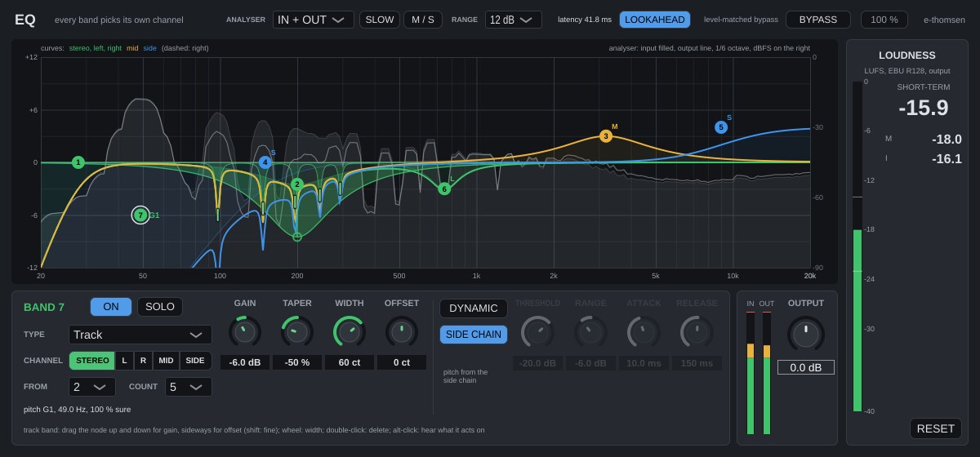The image size is (980, 457).
Task: Click the THRESHOLD knob
Action: click(537, 331)
